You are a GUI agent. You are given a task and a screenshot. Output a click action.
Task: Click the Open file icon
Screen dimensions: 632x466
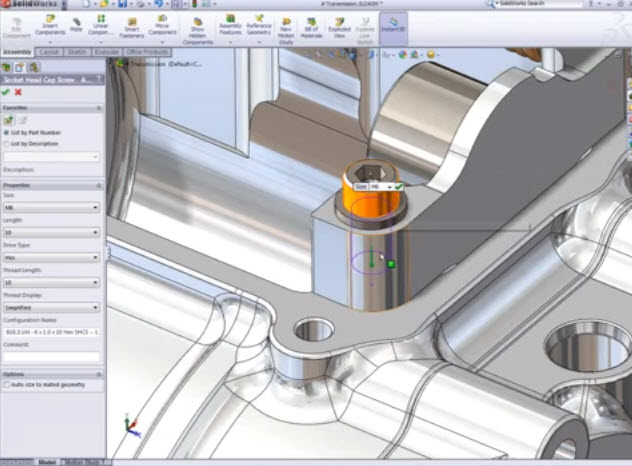click(x=104, y=4)
